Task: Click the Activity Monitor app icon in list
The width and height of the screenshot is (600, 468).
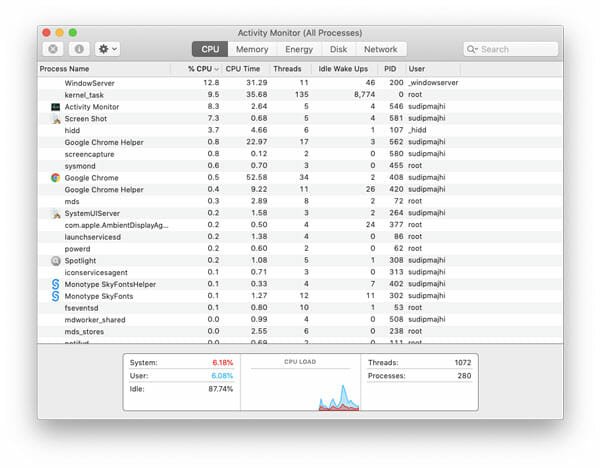Action: click(55, 107)
